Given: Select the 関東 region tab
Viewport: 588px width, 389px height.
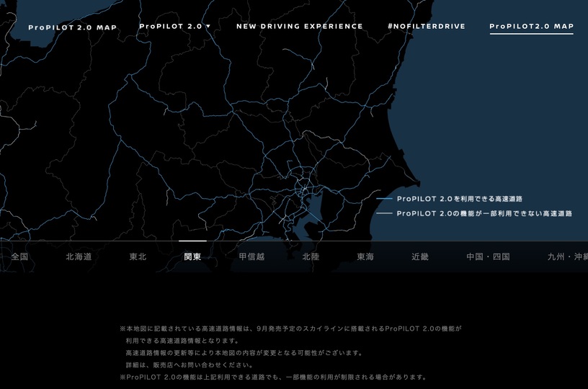Looking at the screenshot, I should point(192,256).
